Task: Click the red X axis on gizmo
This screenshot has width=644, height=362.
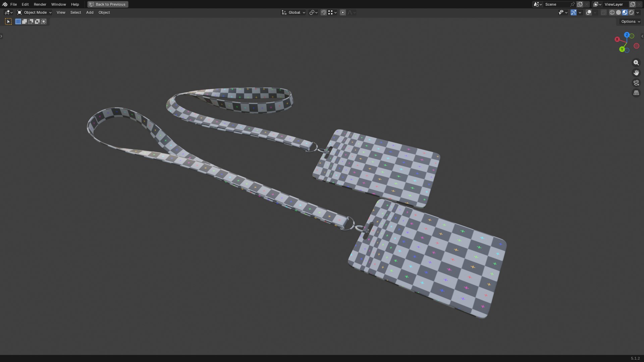Action: coord(617,39)
